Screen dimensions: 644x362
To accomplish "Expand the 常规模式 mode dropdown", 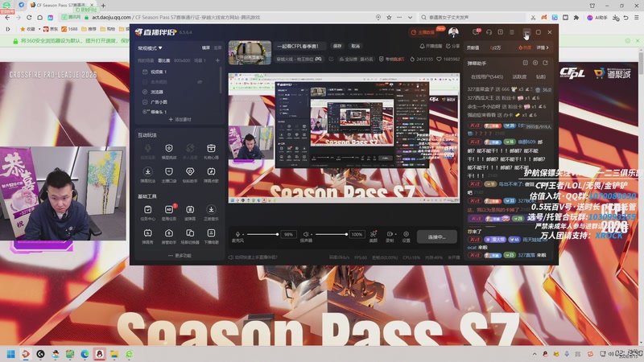I will pos(150,48).
